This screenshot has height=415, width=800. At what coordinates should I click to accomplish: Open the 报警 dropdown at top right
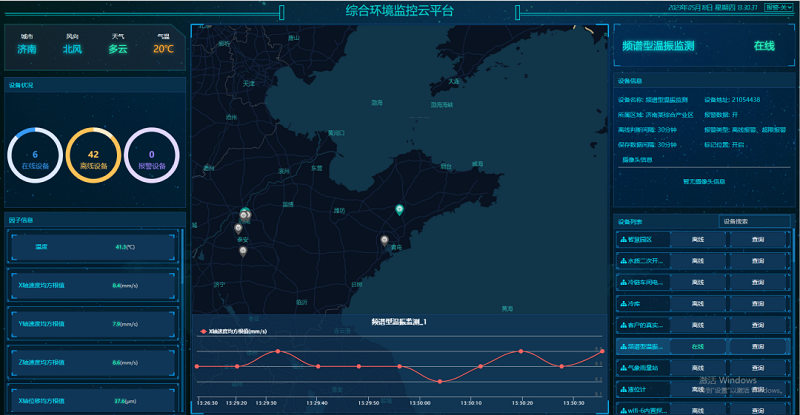[778, 7]
